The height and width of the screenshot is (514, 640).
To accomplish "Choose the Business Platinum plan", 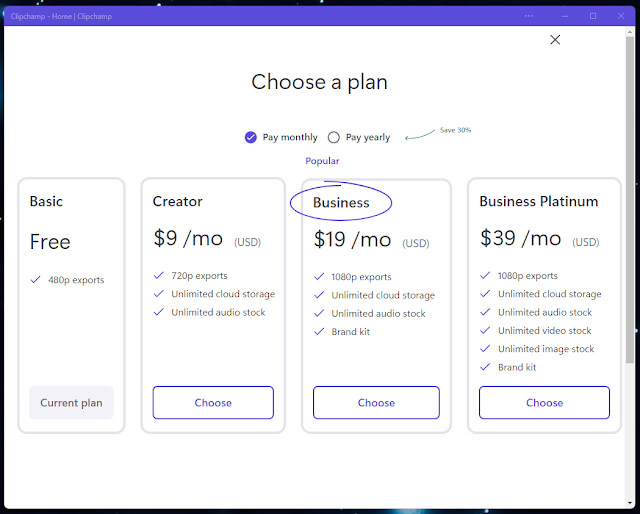I will pyautogui.click(x=544, y=403).
